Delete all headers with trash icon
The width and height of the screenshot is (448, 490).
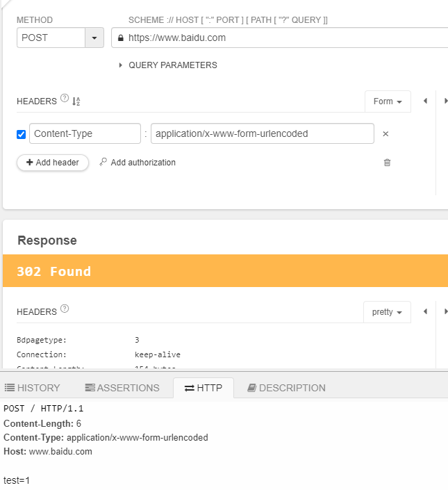tap(387, 163)
